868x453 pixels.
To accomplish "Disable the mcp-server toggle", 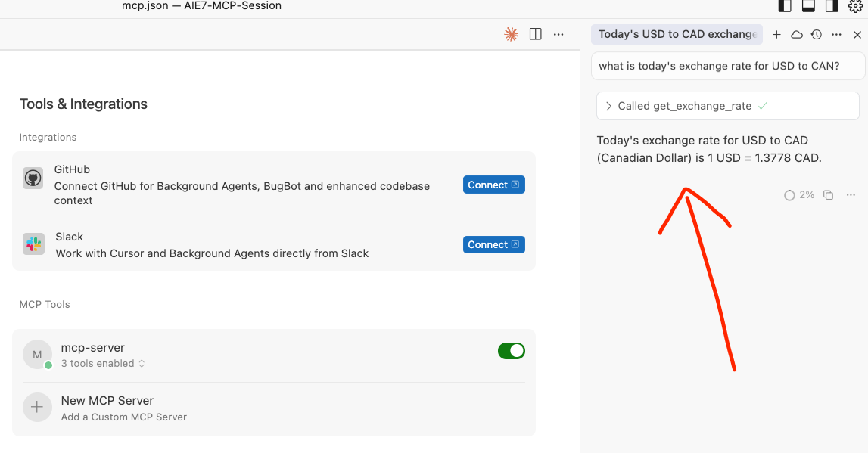I will tap(511, 350).
